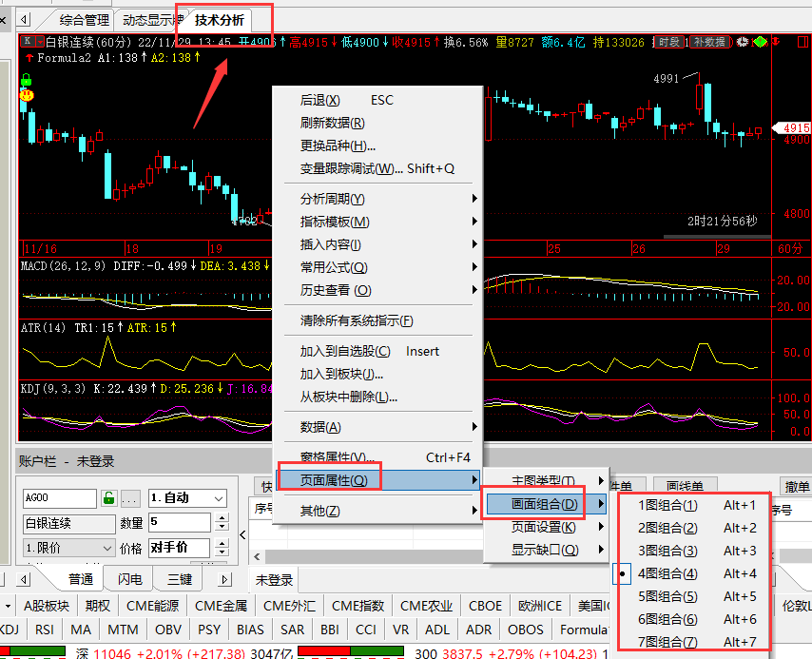The height and width of the screenshot is (659, 812).
Task: Expand 分析周期(Y) submenu
Action: (x=378, y=199)
